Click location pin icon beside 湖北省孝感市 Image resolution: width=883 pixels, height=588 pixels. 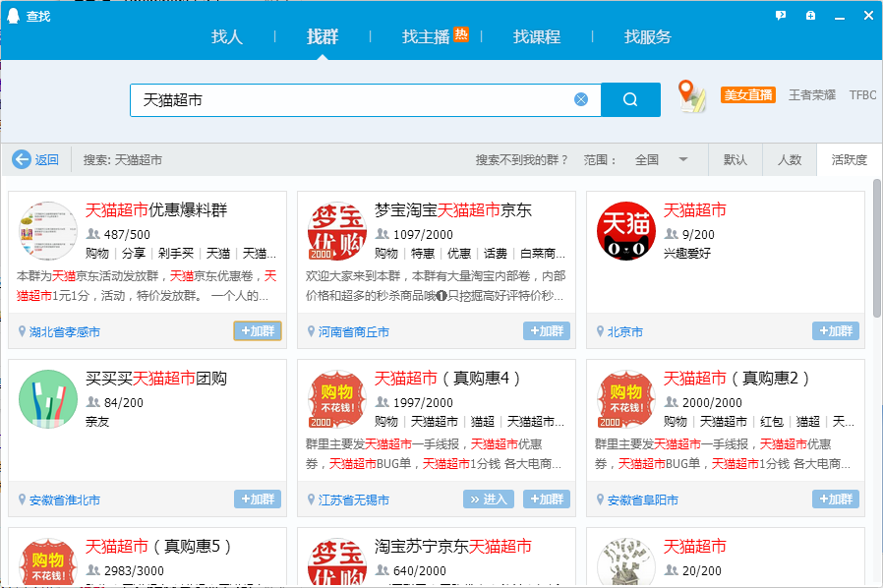pos(22,331)
